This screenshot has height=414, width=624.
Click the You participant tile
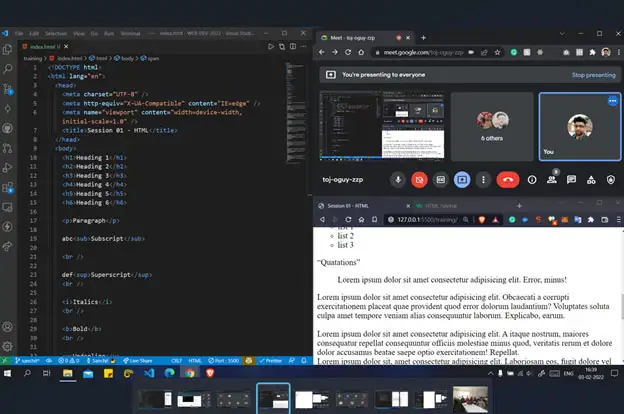[580, 127]
